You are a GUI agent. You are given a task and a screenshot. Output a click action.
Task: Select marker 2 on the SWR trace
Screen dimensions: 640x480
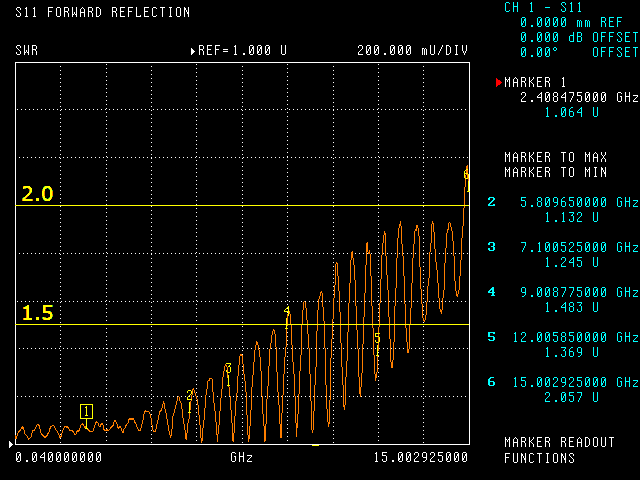190,395
